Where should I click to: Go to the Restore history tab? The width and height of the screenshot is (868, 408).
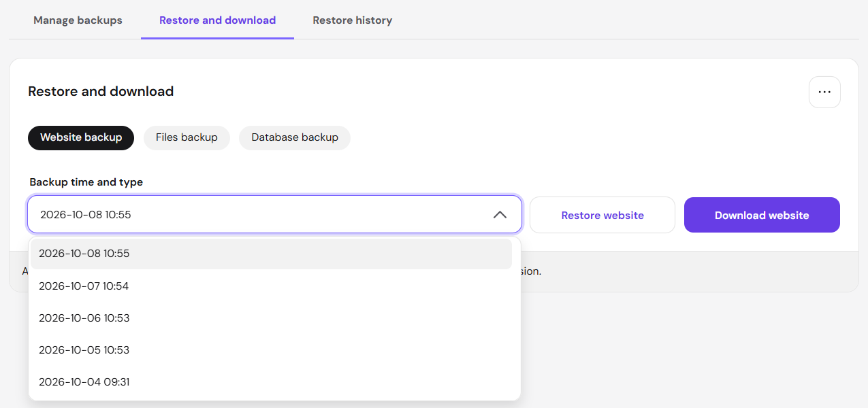click(x=353, y=20)
